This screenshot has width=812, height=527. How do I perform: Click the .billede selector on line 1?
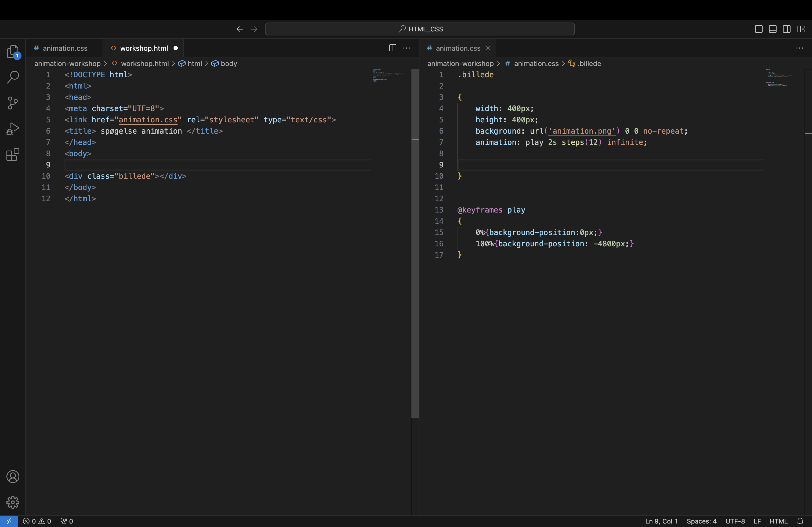click(476, 75)
